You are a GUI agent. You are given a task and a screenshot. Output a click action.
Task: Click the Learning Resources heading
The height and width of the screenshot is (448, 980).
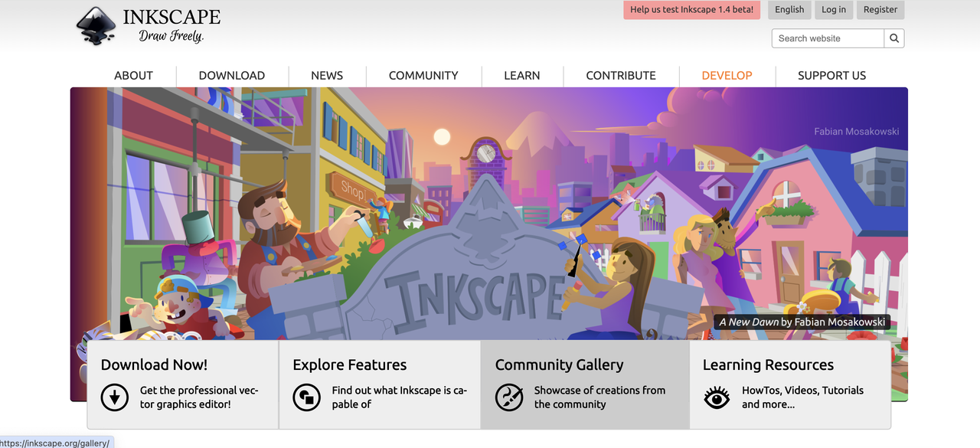pyautogui.click(x=768, y=365)
